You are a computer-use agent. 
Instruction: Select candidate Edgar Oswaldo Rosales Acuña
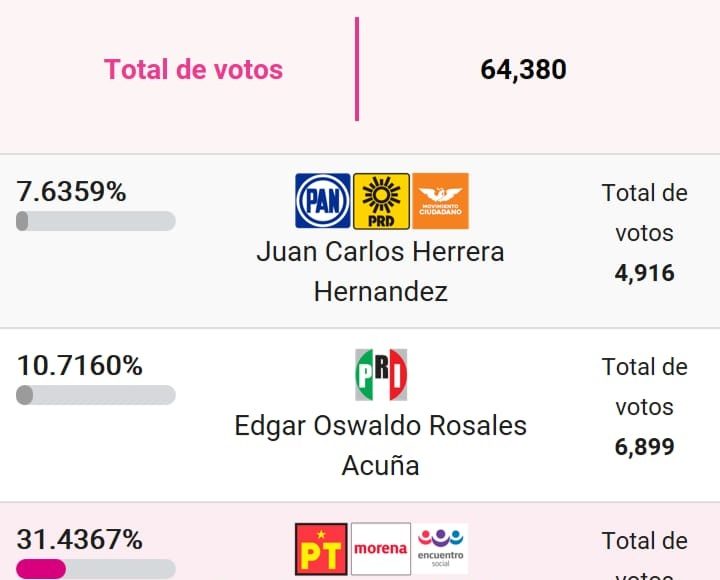[x=380, y=445]
